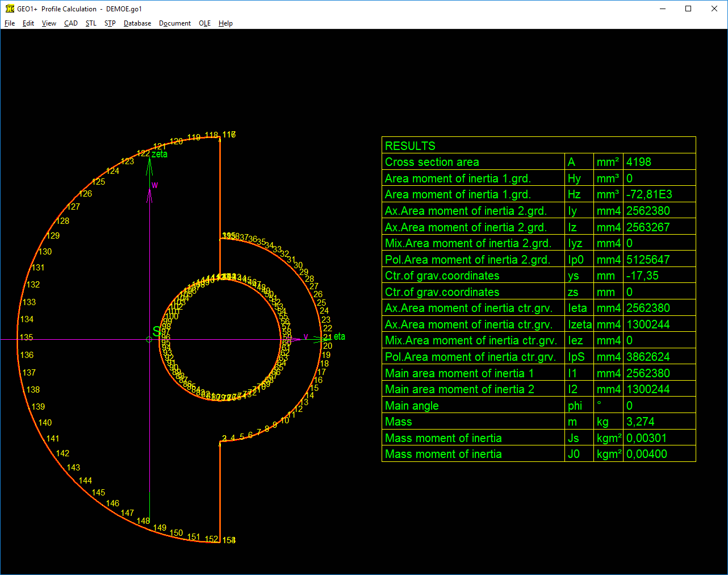Viewport: 728px width, 575px height.
Task: Select the Cross section area value 4198
Action: coord(639,162)
